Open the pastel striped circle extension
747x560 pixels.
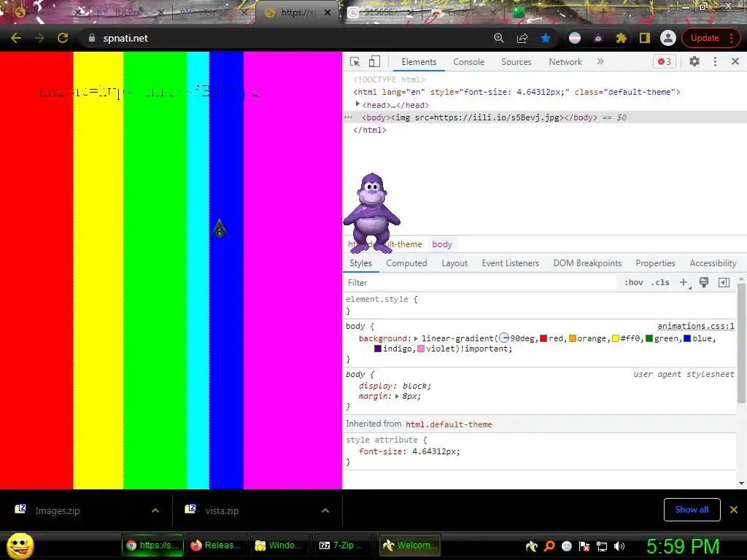575,38
